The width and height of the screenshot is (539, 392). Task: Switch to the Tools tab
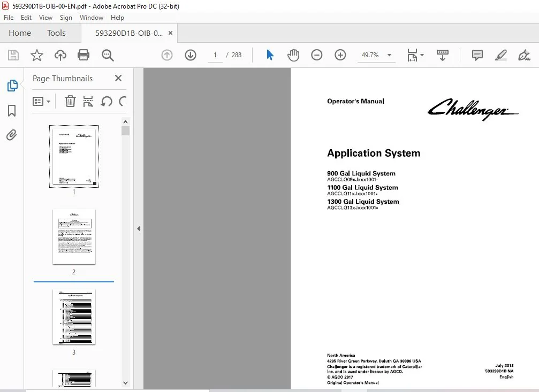tap(56, 33)
